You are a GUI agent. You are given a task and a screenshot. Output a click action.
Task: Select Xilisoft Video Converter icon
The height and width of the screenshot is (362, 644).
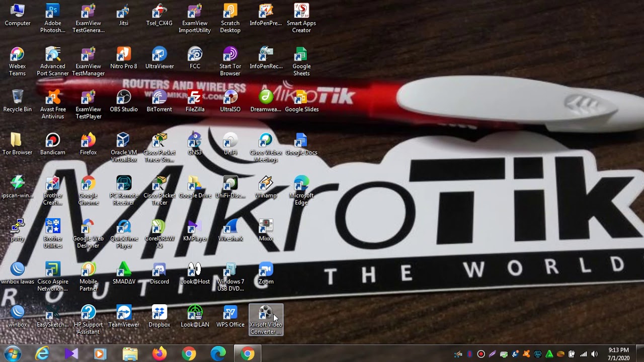(x=266, y=320)
